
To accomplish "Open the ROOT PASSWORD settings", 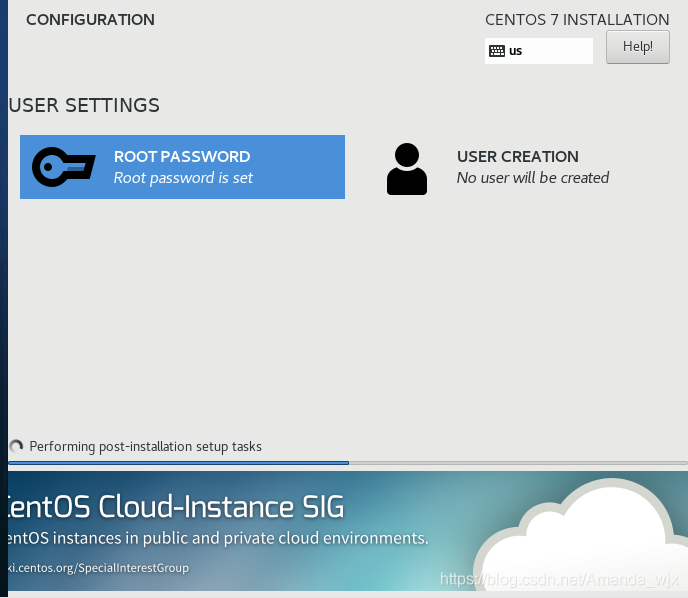I will 183,167.
